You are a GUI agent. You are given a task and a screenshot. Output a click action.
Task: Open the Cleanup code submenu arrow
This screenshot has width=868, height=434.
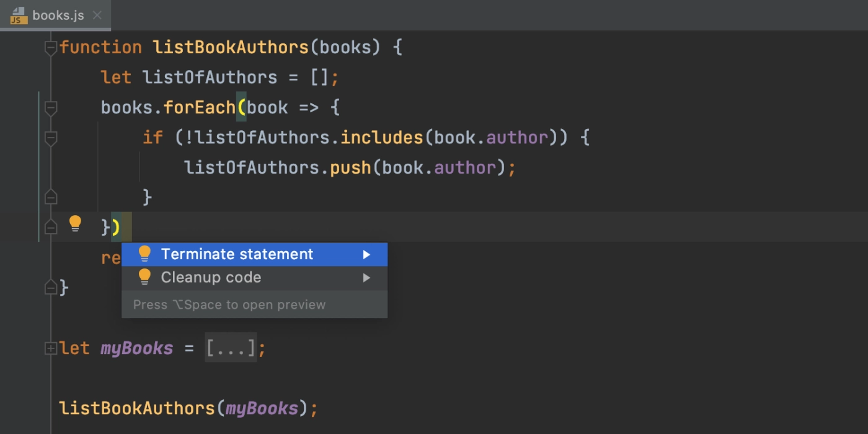point(366,278)
